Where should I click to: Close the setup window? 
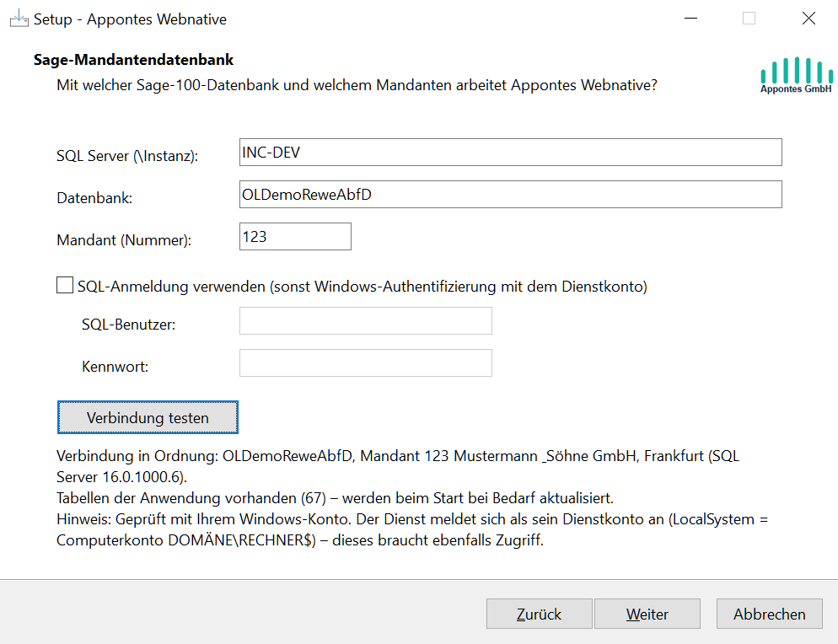(808, 19)
